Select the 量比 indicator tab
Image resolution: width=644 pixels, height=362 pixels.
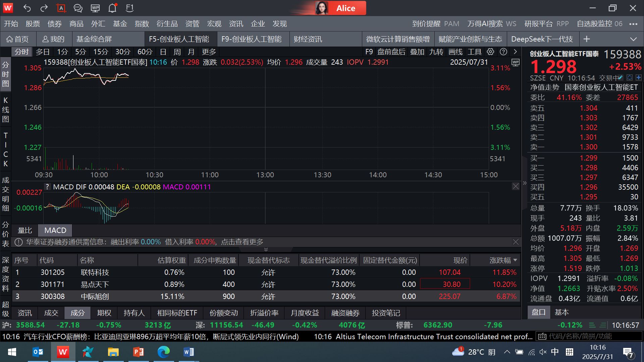[x=25, y=230]
